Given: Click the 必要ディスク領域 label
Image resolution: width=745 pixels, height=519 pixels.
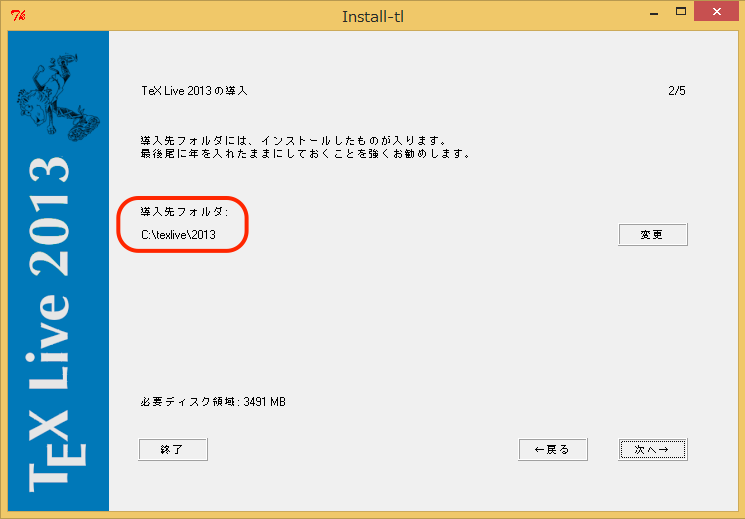Looking at the screenshot, I should click(x=190, y=401).
